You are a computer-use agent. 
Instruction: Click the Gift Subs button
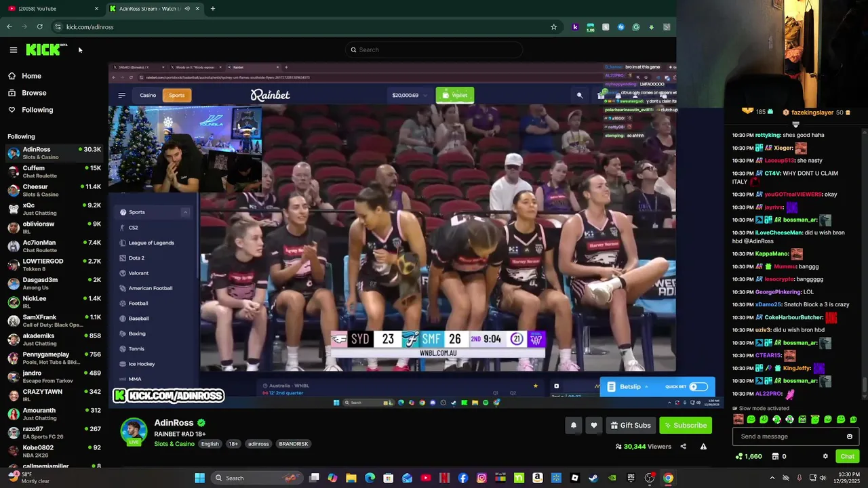pos(631,425)
